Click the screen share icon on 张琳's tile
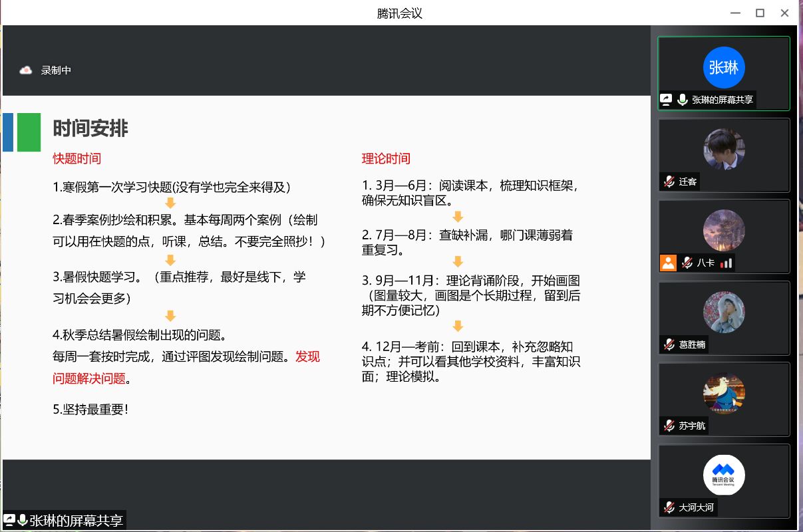 coord(666,100)
